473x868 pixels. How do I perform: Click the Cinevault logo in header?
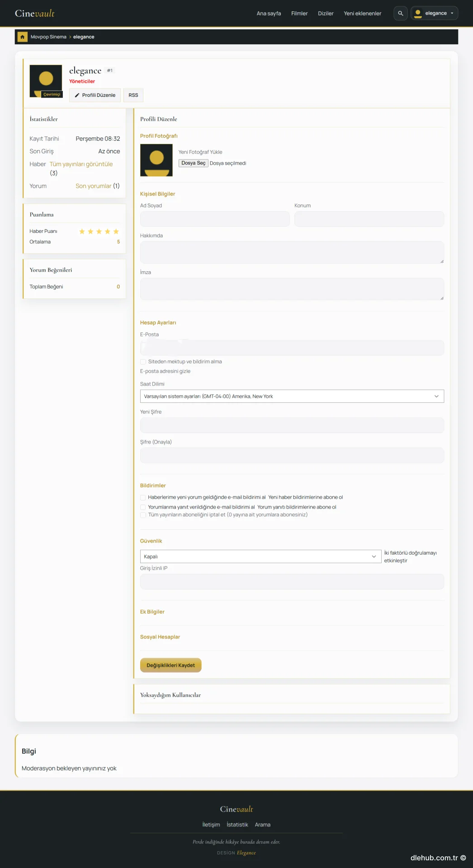click(35, 13)
